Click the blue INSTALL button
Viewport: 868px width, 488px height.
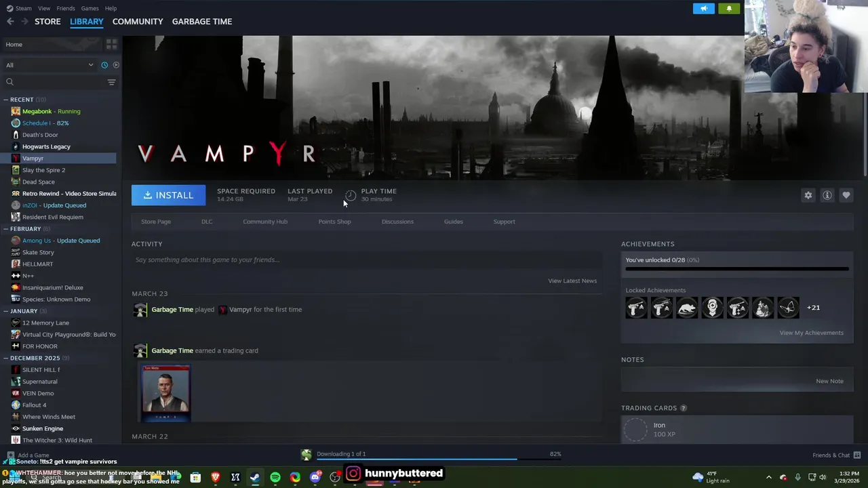(x=168, y=195)
